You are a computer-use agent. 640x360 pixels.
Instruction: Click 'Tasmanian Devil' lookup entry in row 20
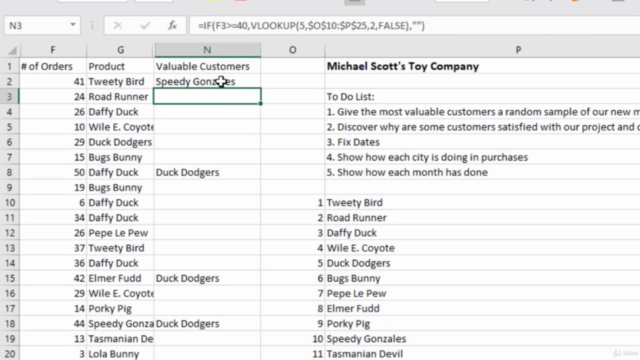click(364, 354)
